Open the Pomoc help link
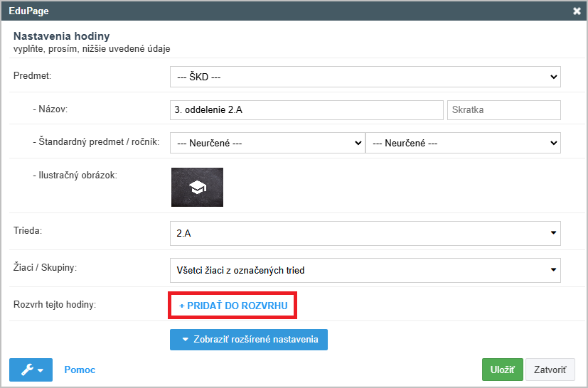The width and height of the screenshot is (588, 388). pyautogui.click(x=80, y=370)
